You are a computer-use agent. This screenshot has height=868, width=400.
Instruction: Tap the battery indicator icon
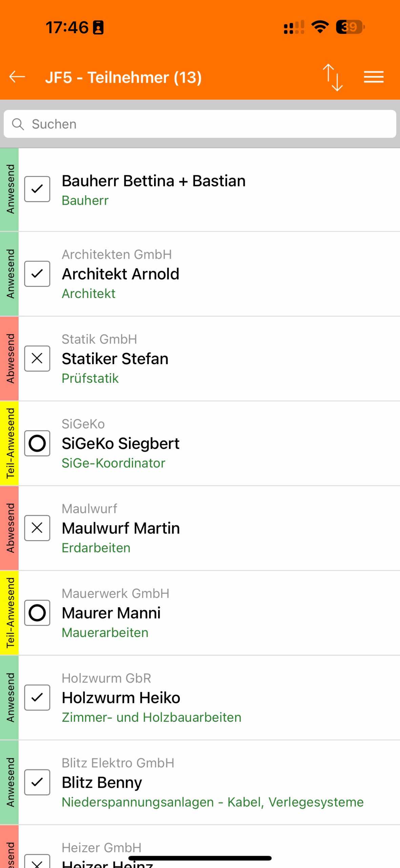coord(350,27)
